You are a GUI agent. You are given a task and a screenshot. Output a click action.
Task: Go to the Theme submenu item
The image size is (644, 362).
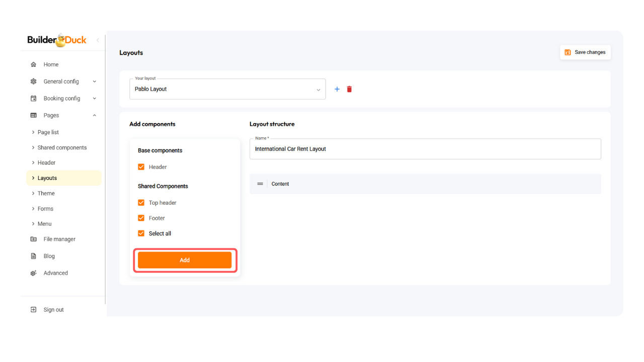(46, 194)
